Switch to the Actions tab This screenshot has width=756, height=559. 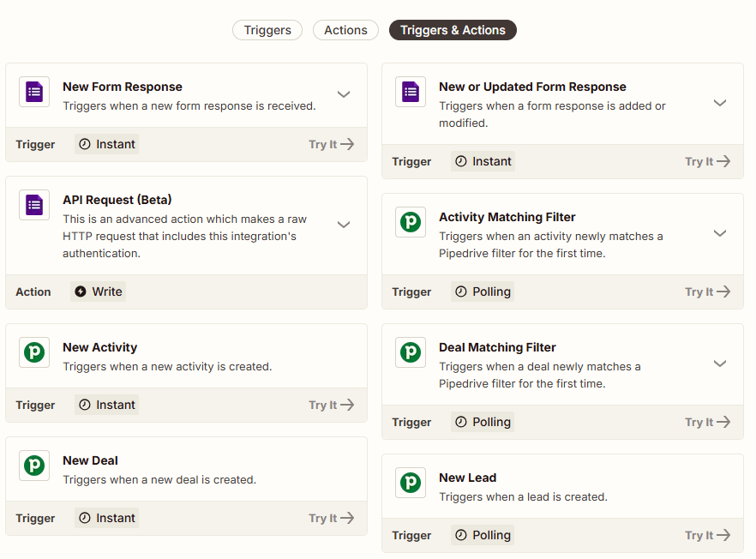[x=345, y=30]
